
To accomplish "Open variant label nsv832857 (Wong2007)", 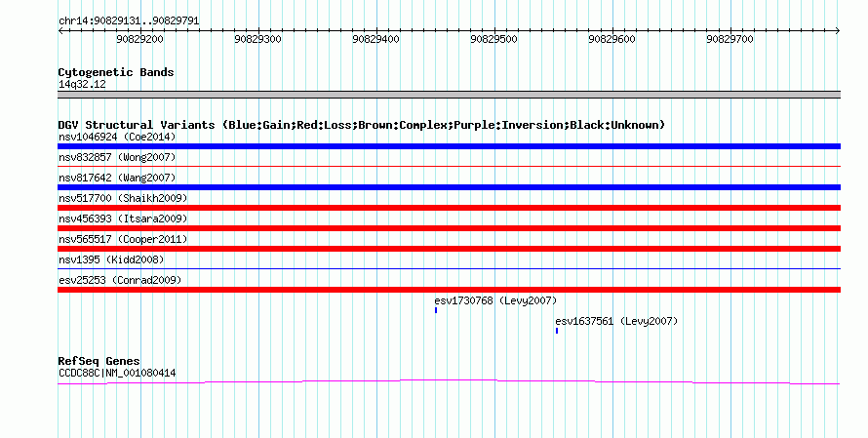I will (117, 157).
